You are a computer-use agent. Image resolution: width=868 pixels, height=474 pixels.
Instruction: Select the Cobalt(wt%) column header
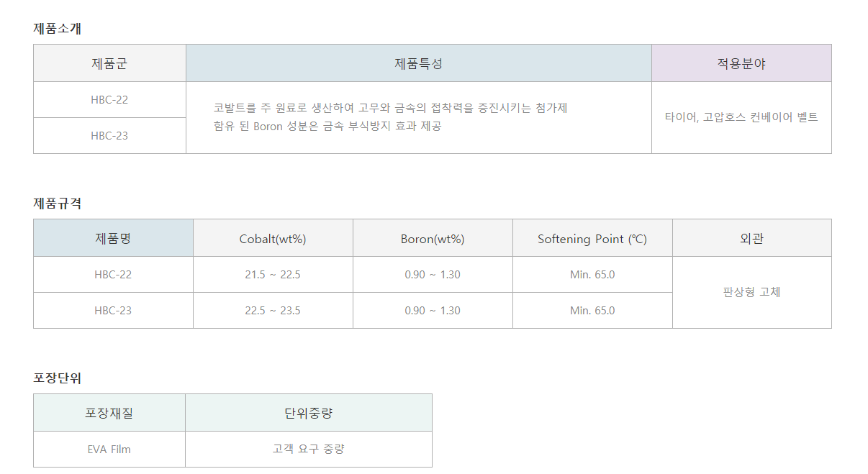[x=273, y=238]
